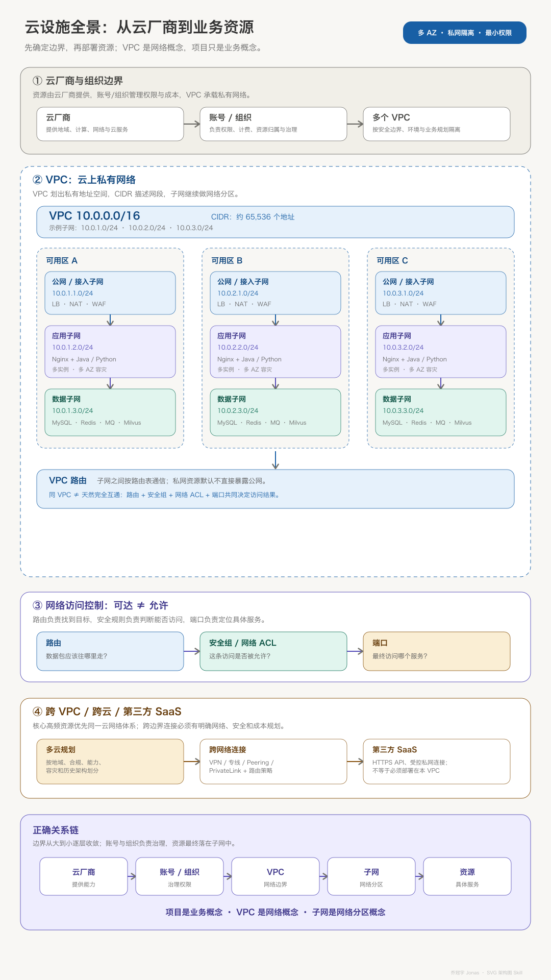
Task: Select the 资源 chain card labeled "具体服务"
Action: click(467, 876)
